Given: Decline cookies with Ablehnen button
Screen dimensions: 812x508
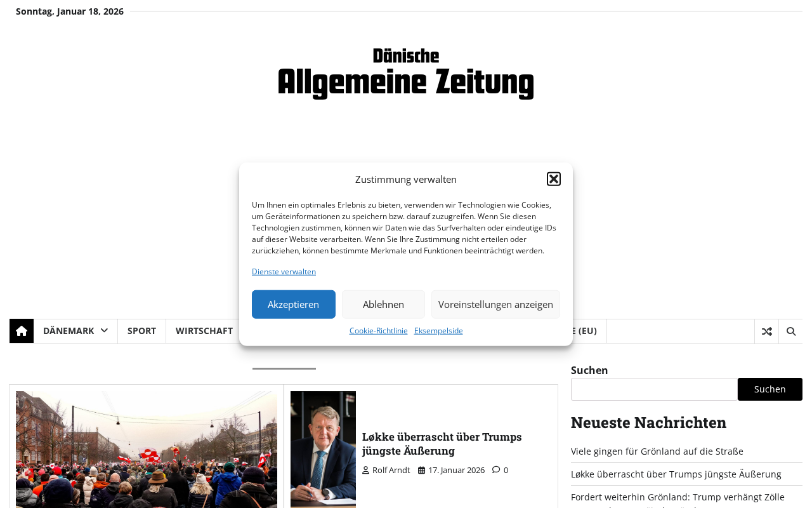Looking at the screenshot, I should coord(383,304).
